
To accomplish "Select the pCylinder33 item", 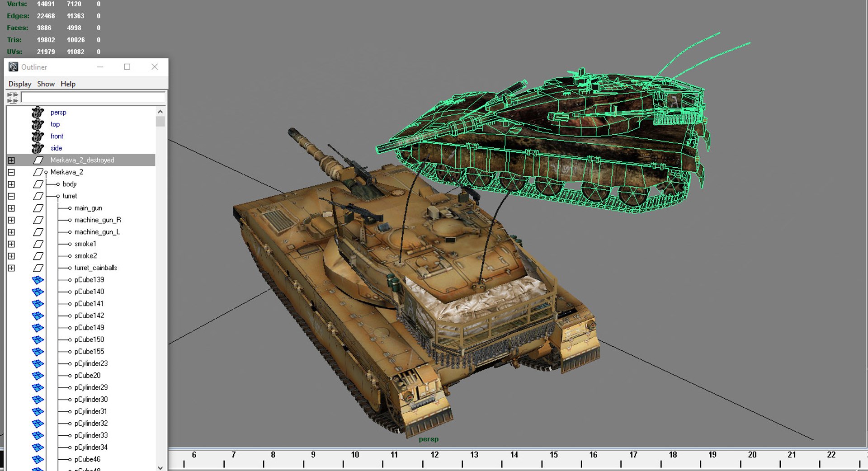I will [91, 435].
